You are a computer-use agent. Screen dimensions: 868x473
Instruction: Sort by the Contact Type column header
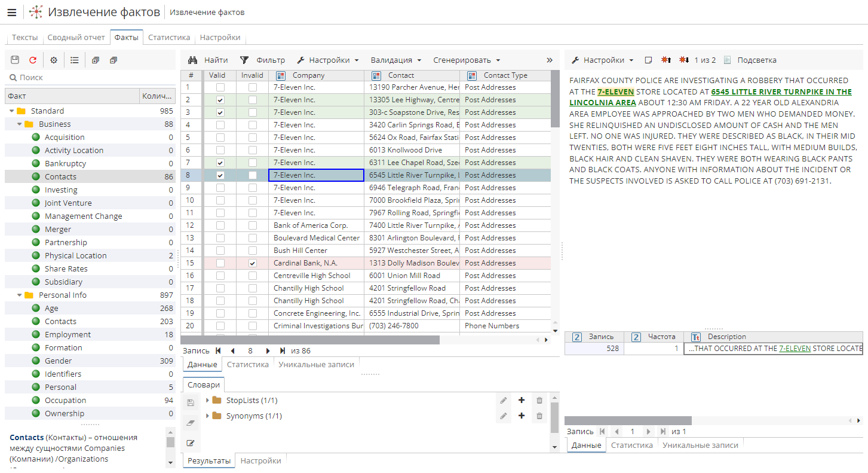tap(505, 75)
